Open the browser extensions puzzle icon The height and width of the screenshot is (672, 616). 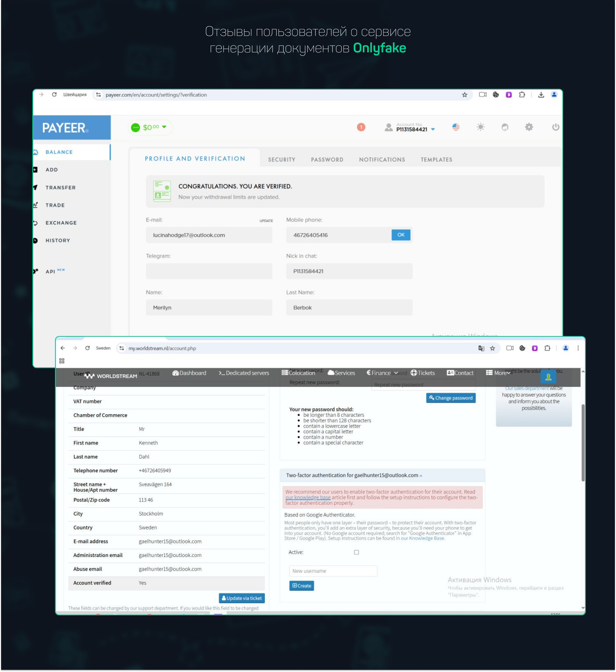point(522,95)
